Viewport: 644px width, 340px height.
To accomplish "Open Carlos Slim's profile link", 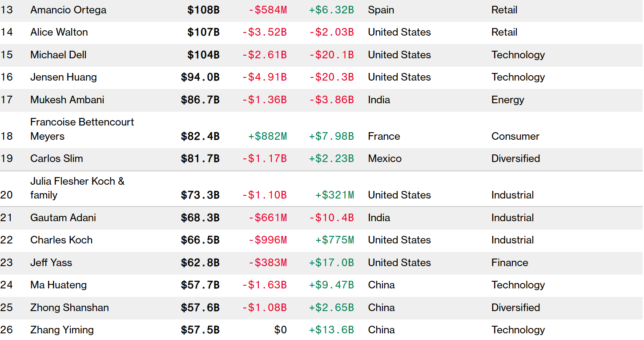I will [x=56, y=158].
